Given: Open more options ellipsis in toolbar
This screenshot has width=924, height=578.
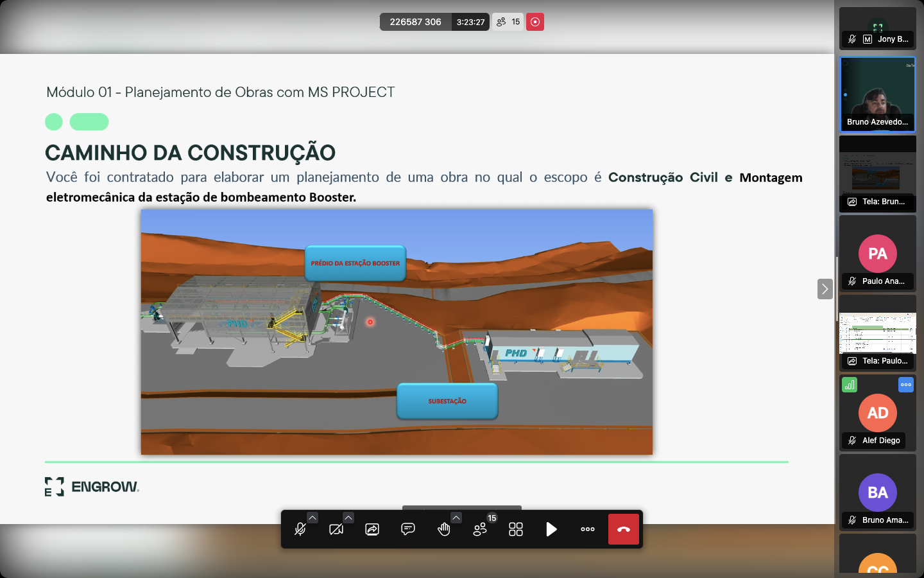Looking at the screenshot, I should click(588, 529).
